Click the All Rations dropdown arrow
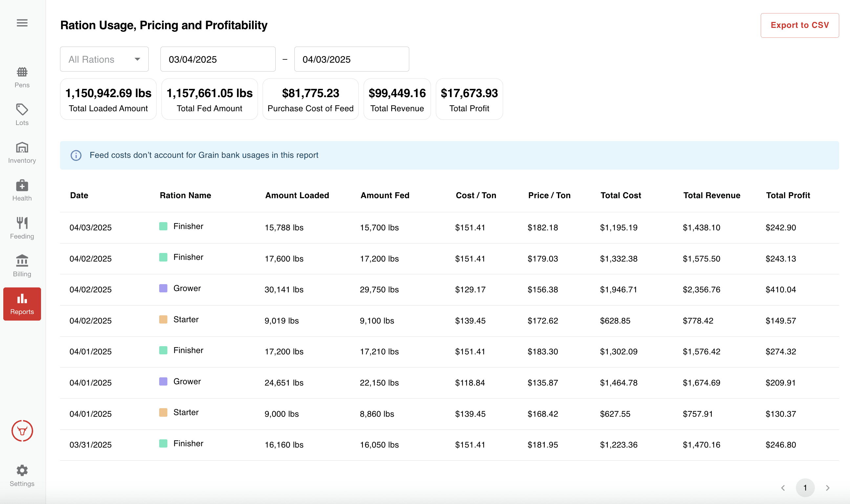850x504 pixels. coord(137,59)
